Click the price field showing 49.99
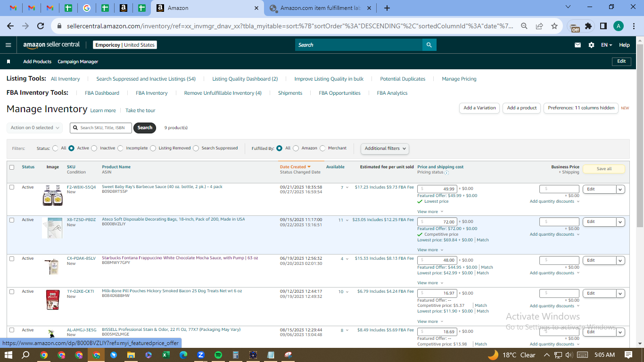This screenshot has width=644, height=362. pos(437,189)
